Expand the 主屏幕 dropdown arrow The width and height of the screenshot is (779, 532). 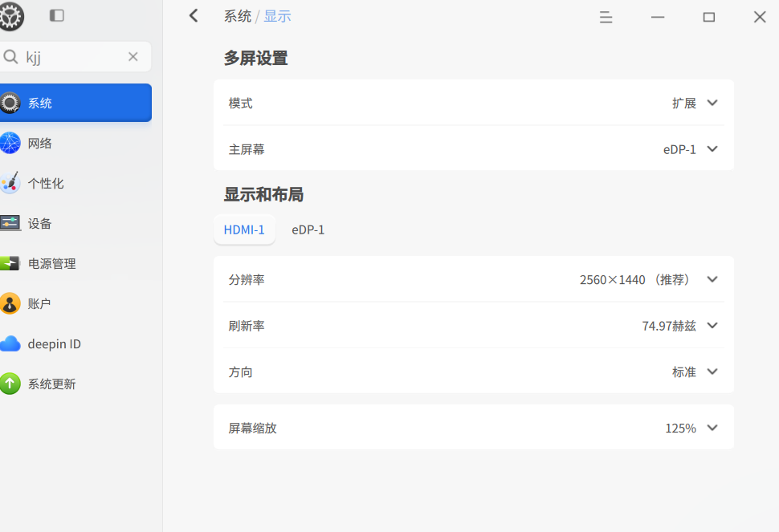click(712, 149)
